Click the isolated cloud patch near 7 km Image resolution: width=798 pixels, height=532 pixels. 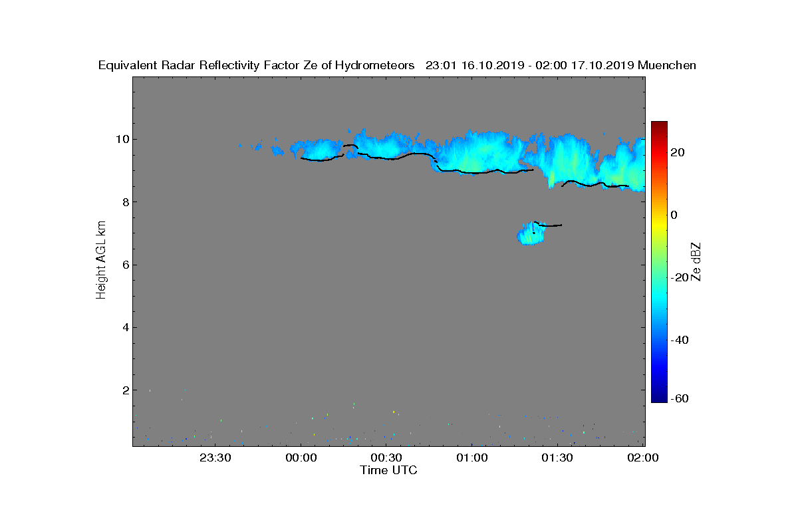pyautogui.click(x=531, y=233)
